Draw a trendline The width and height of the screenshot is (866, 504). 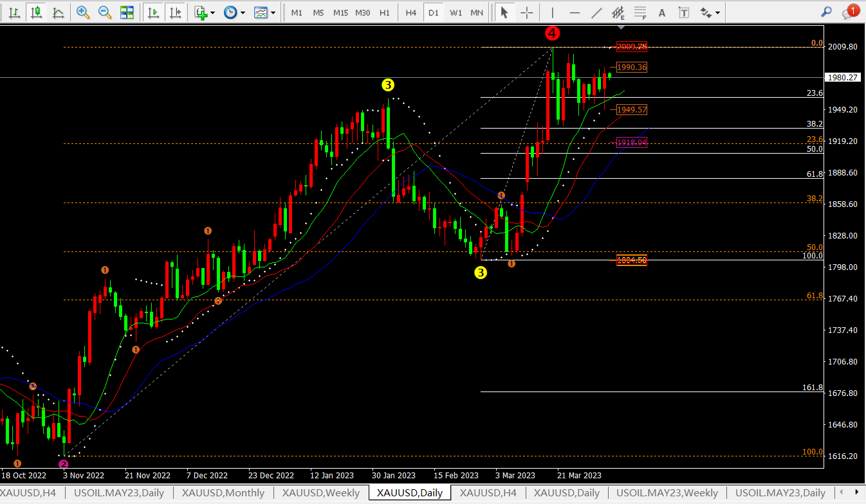pos(596,12)
